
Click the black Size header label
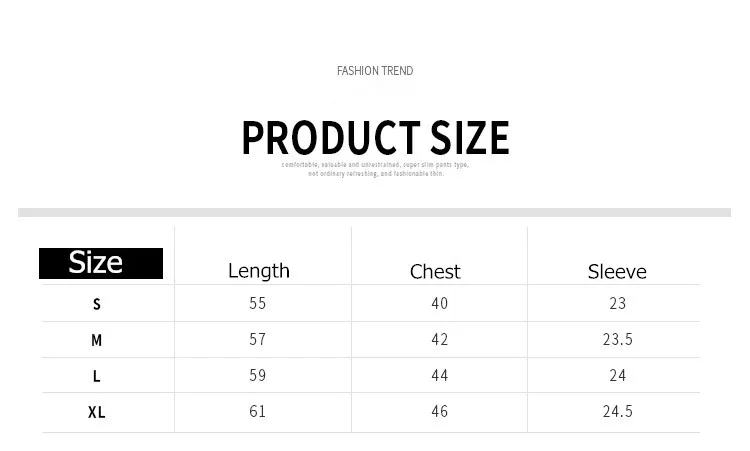pos(100,263)
